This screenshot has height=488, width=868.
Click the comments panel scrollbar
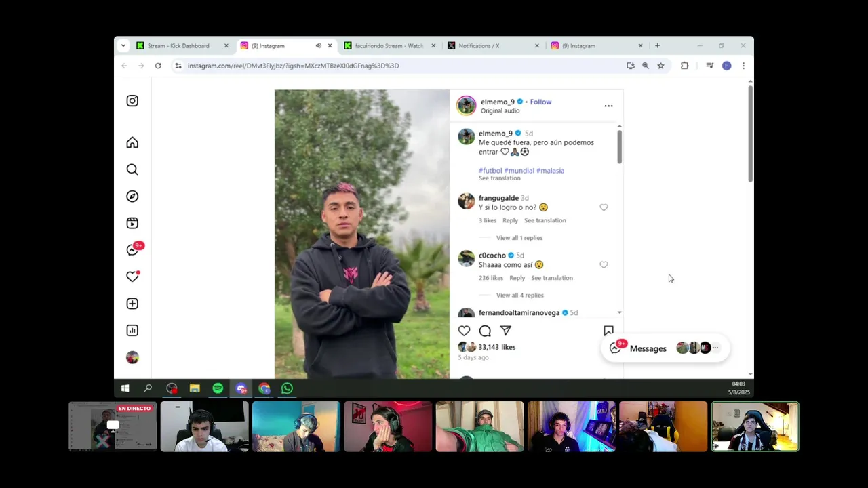(x=619, y=146)
